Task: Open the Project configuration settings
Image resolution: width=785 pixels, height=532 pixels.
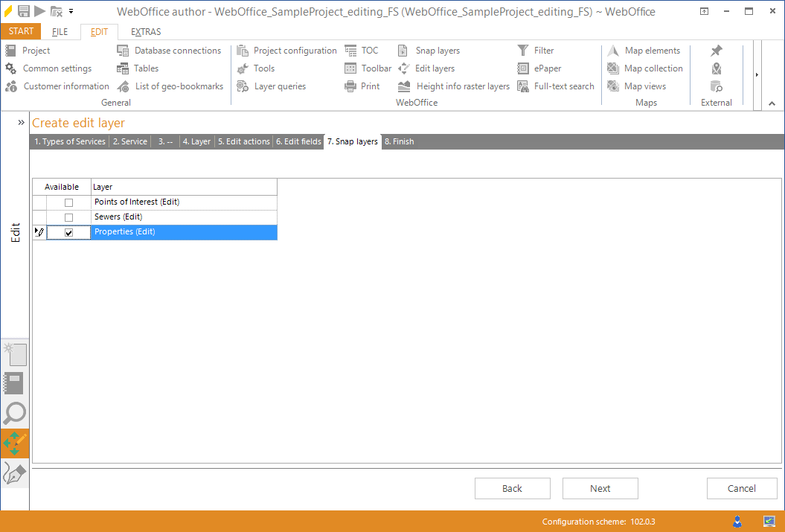Action: pos(294,50)
